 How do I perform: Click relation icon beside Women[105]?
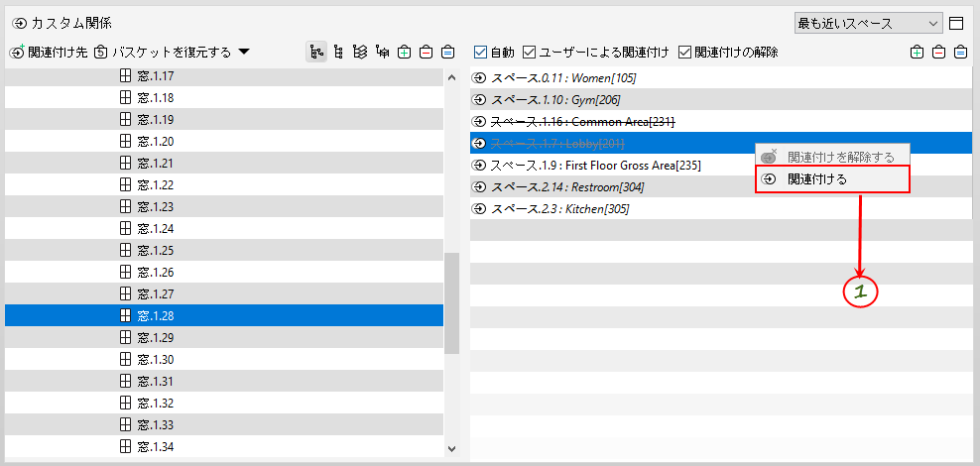[x=479, y=77]
